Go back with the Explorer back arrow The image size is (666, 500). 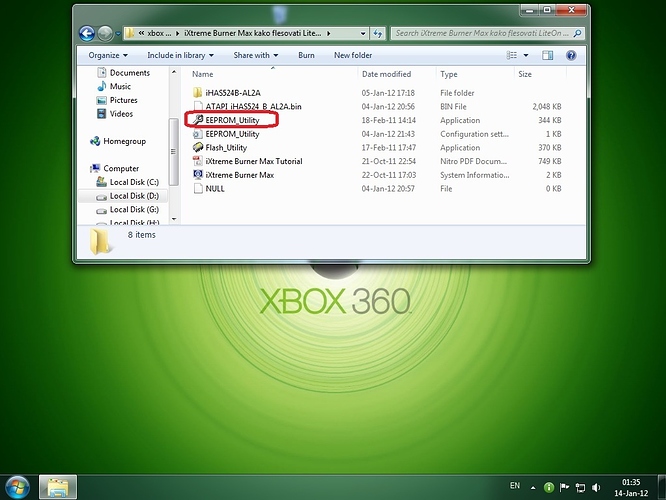[87, 33]
